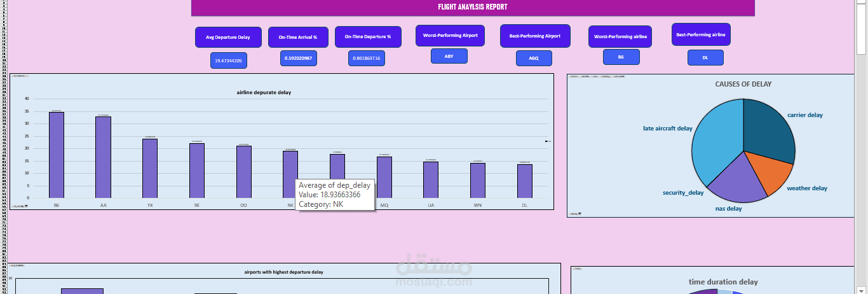Click the 'time duration delay' chart title
Screen dimensions: 868x294
[723, 282]
